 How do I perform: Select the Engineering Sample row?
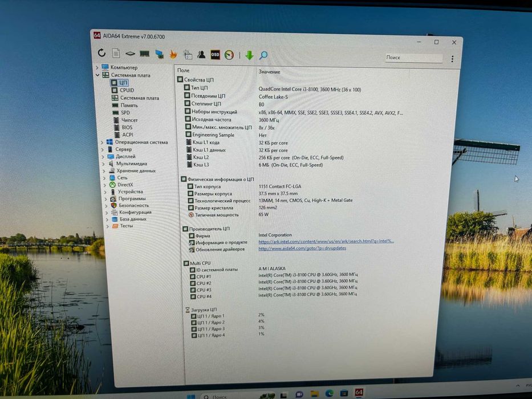[x=226, y=135]
